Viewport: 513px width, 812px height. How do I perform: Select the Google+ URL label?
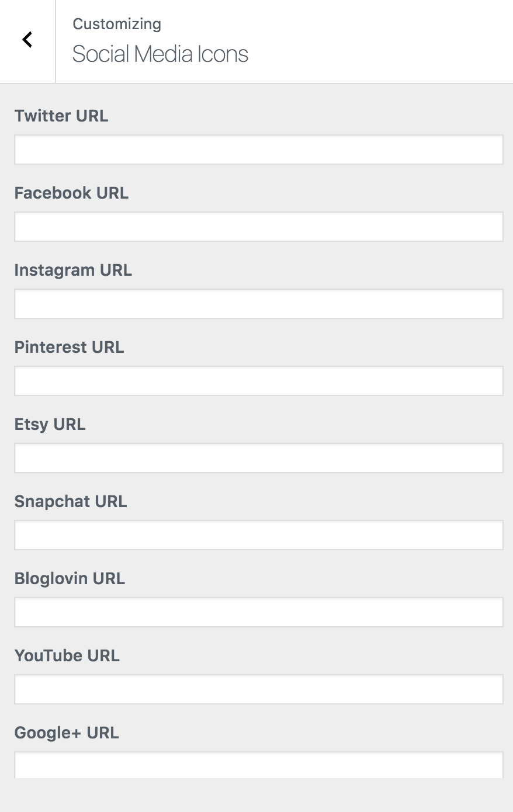pyautogui.click(x=67, y=733)
